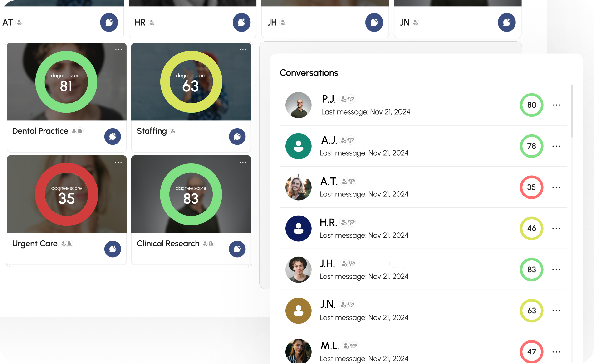This screenshot has width=594, height=364.
Task: Click Clinical Research chat bubble icon
Action: tap(237, 249)
